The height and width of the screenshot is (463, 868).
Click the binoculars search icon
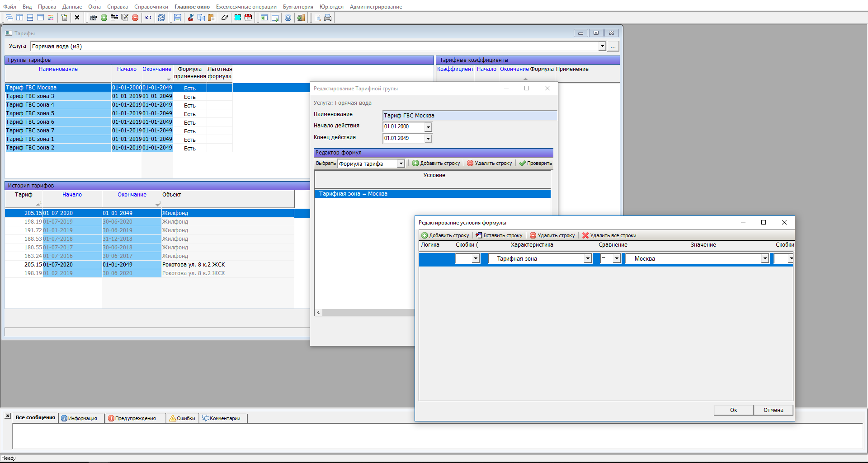(x=94, y=18)
